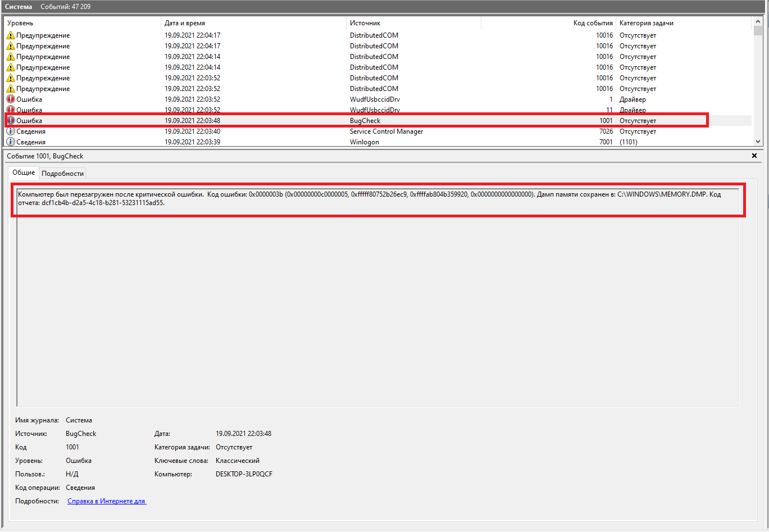Screen dimensions: 769x532
Task: Open the Подробности tab
Action: [x=63, y=174]
